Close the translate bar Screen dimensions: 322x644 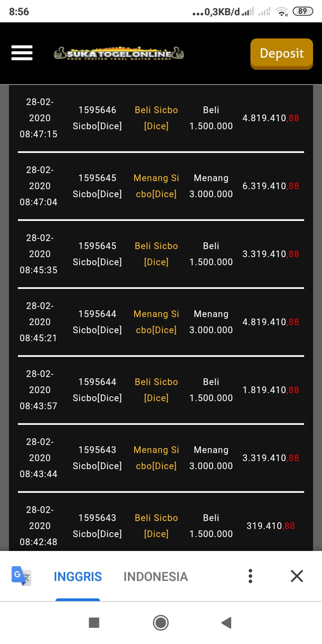pyautogui.click(x=297, y=576)
